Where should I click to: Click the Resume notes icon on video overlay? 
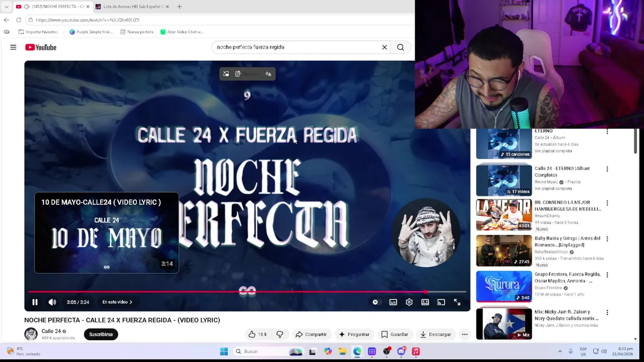[238, 74]
